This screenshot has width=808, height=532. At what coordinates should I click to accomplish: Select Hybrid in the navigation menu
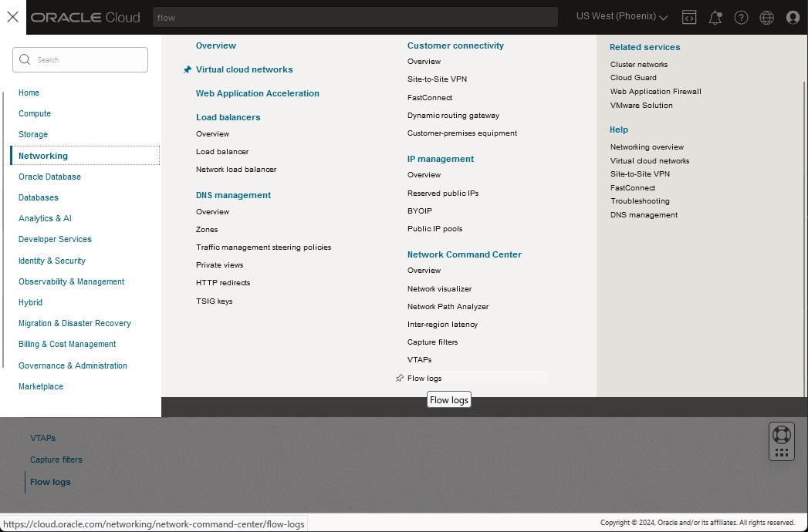[30, 302]
